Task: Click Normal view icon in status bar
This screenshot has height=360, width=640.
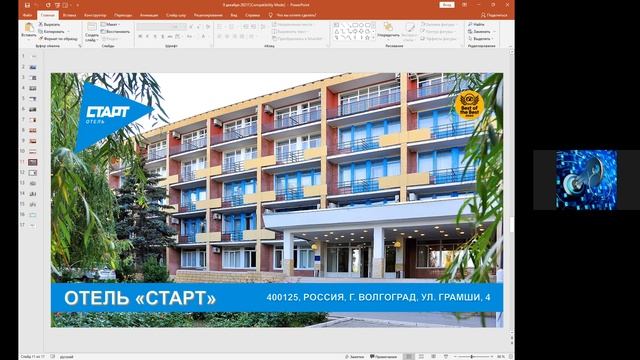Action: [409, 357]
